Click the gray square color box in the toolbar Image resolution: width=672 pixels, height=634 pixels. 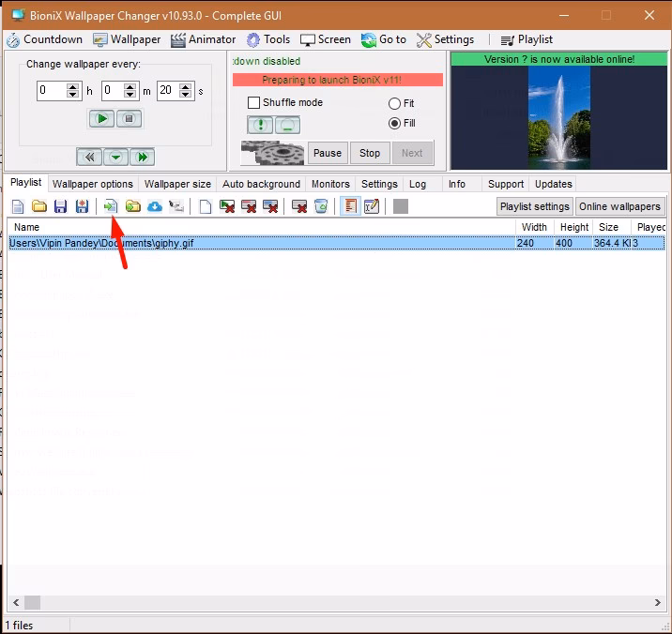point(400,206)
